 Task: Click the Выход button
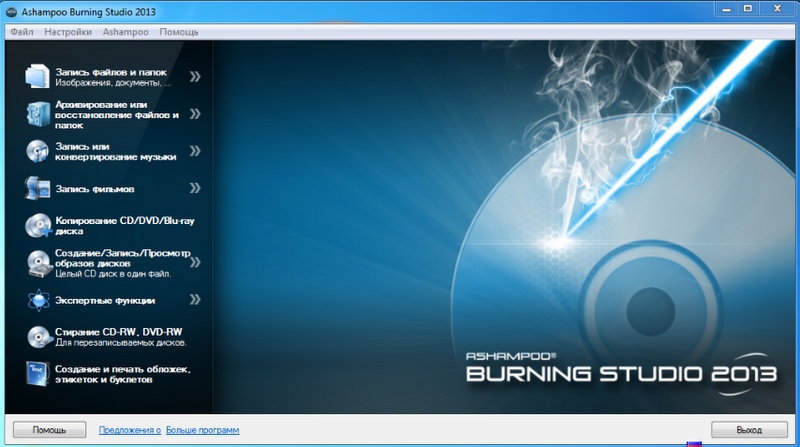[749, 430]
